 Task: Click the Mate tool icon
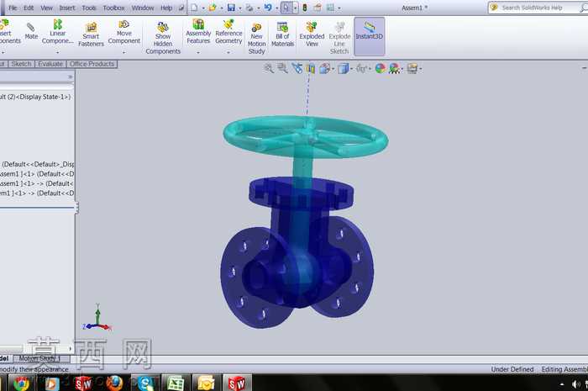31,31
